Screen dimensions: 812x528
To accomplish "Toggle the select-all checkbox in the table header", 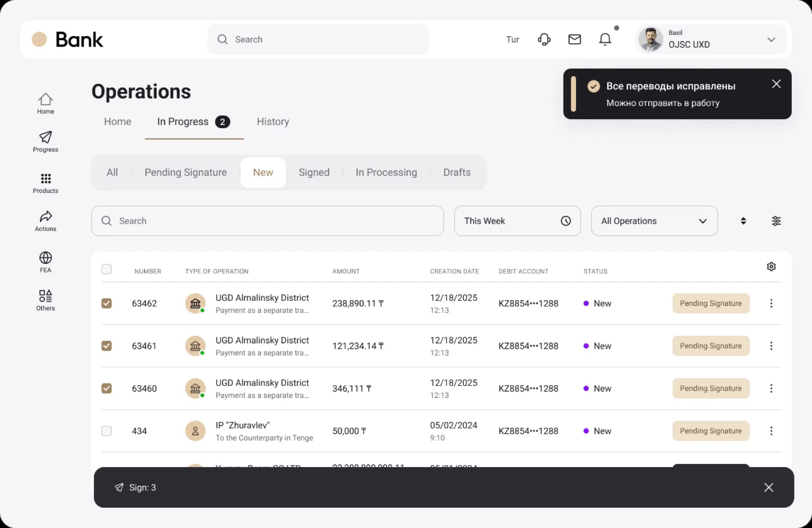I will (106, 269).
